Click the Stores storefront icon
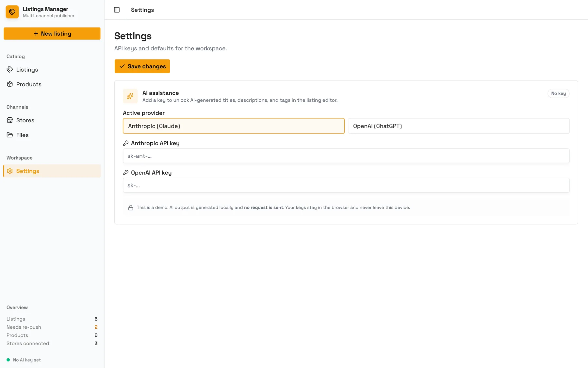588x368 pixels. coord(10,120)
